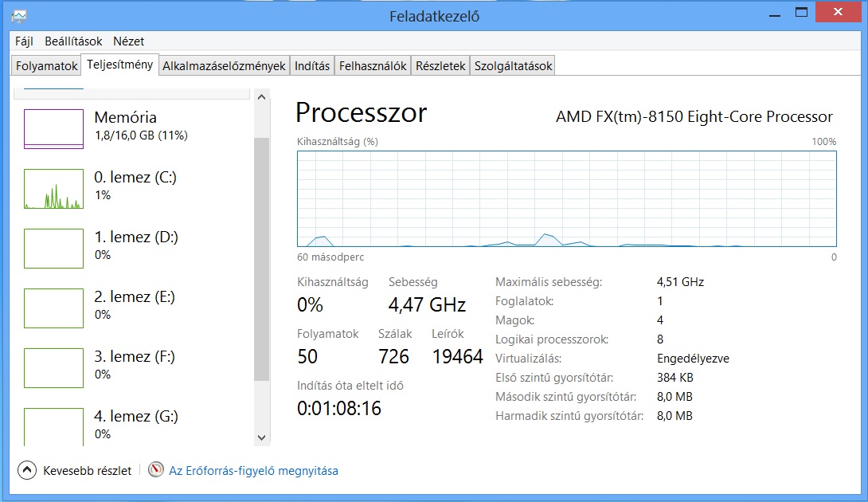Switch to the Alkalmazáselőzmények tab
This screenshot has height=502, width=868.
(x=224, y=66)
